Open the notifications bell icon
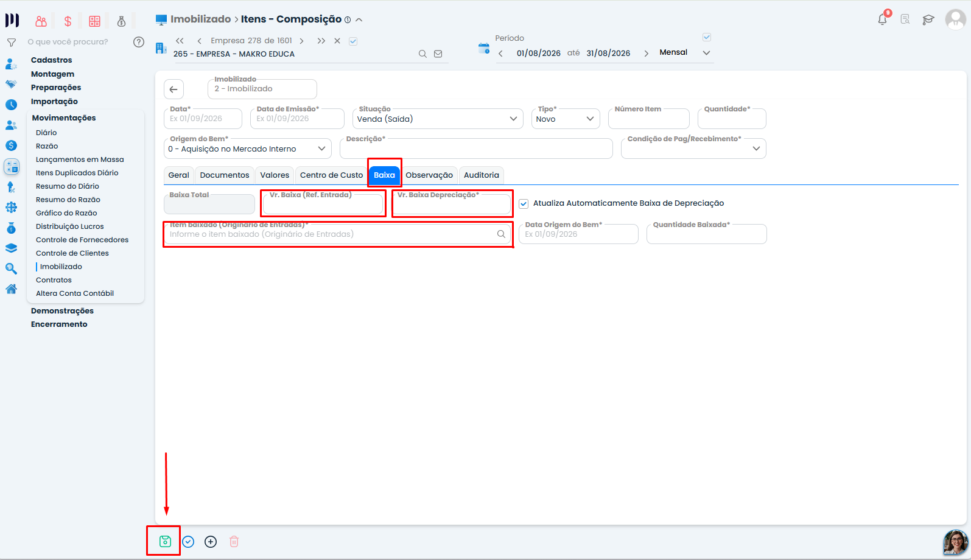 [x=883, y=19]
